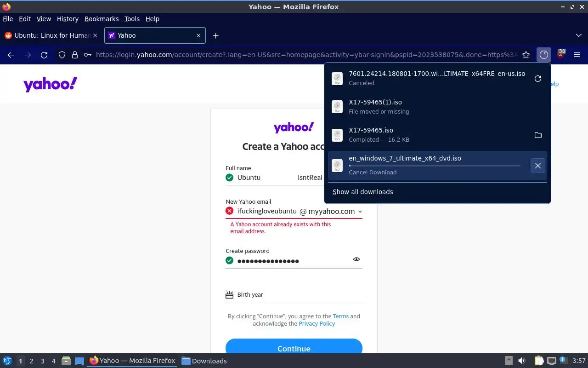The image size is (588, 368).
Task: Click the birthday cake icon
Action: click(230, 294)
